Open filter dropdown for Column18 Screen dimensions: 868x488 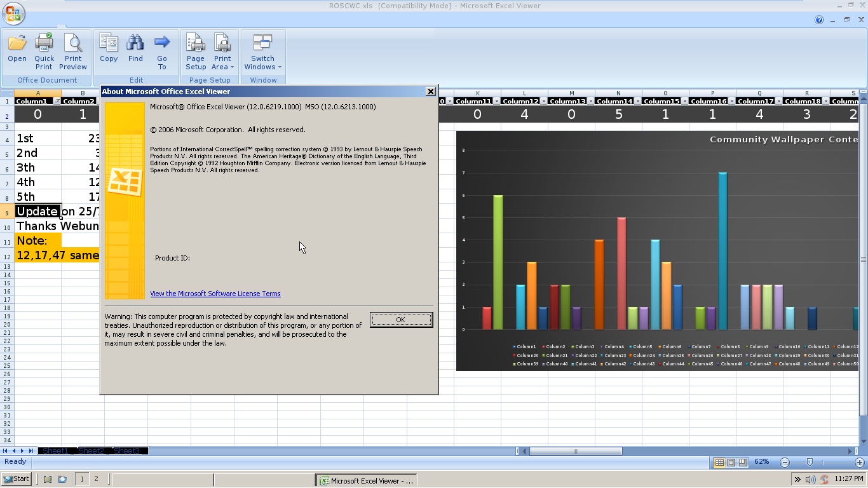825,101
